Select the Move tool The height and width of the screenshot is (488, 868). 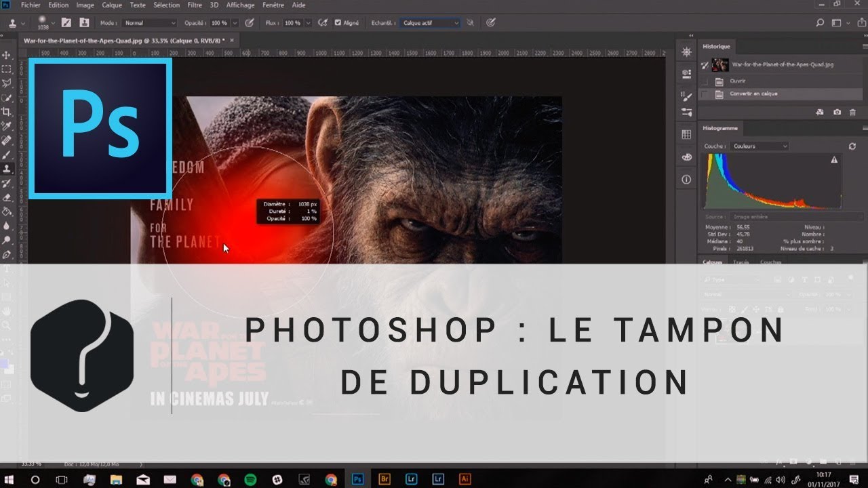pyautogui.click(x=7, y=55)
